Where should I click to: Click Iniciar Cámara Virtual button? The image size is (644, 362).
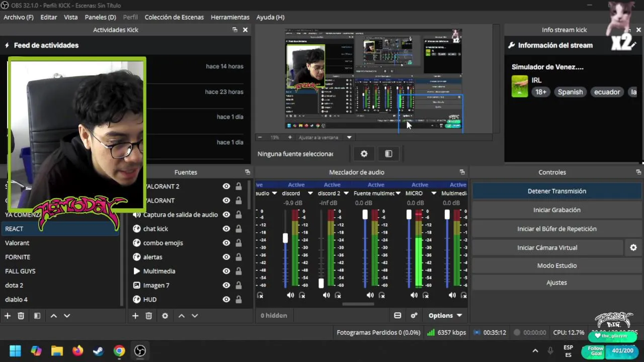(547, 247)
